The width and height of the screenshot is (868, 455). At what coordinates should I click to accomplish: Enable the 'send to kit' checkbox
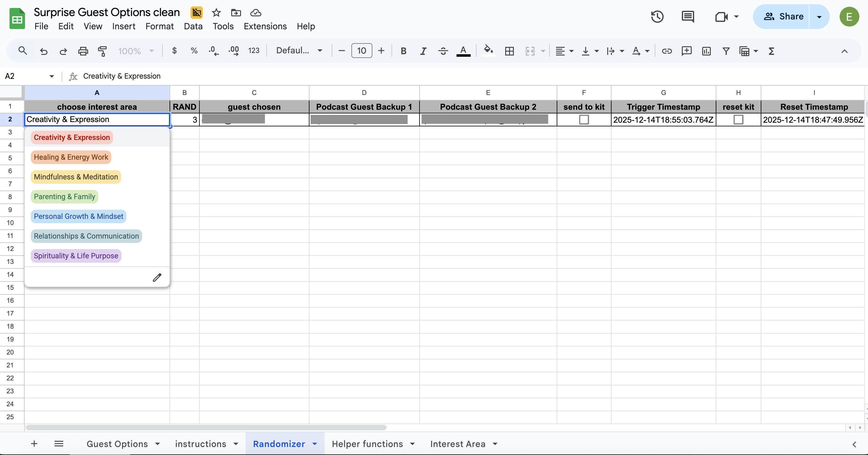click(583, 119)
